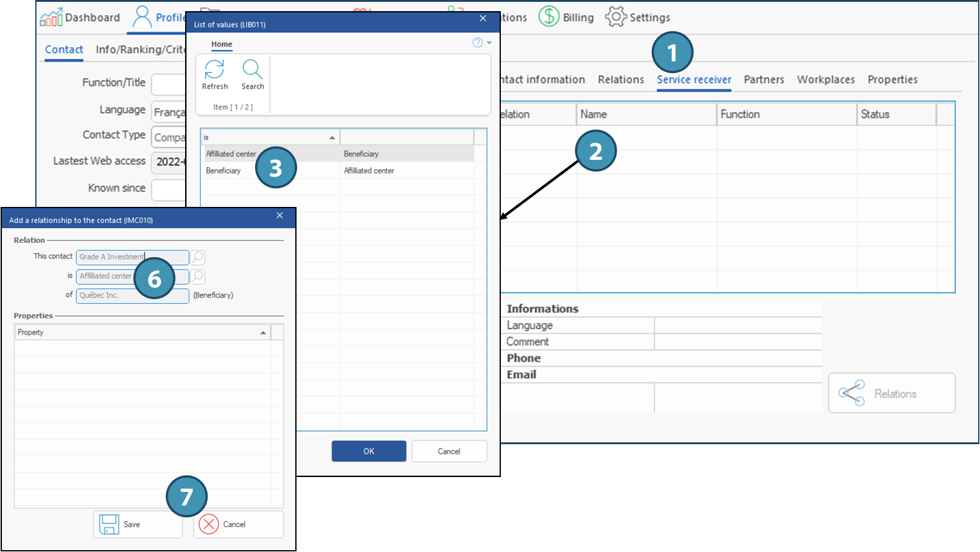The height and width of the screenshot is (552, 980).
Task: Switch to the Partners tab
Action: point(763,79)
